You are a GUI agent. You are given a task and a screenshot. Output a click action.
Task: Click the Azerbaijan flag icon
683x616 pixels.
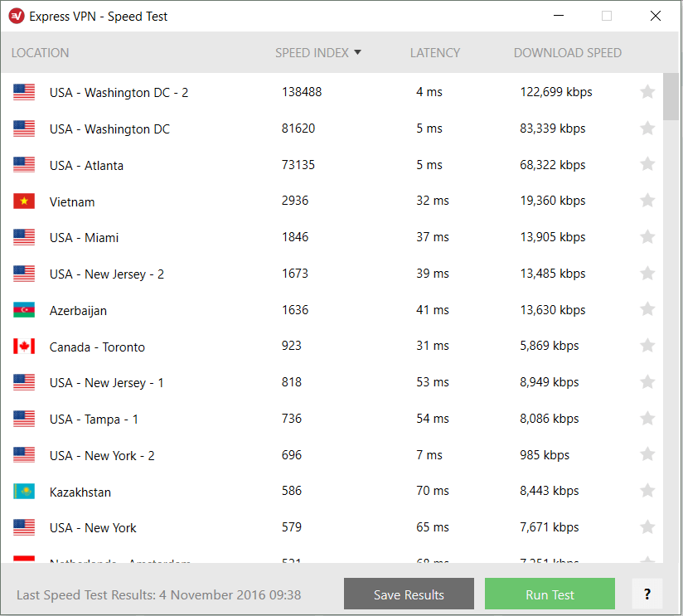point(23,309)
